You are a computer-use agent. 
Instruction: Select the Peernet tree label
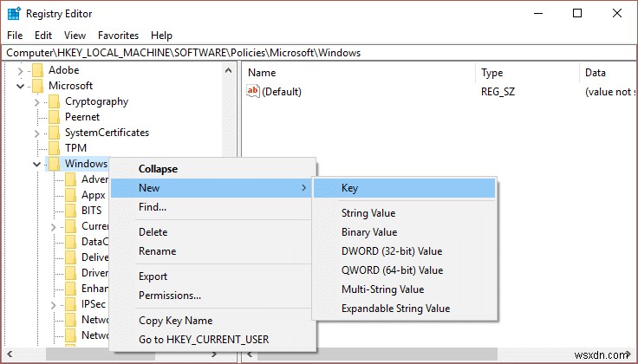pyautogui.click(x=82, y=117)
